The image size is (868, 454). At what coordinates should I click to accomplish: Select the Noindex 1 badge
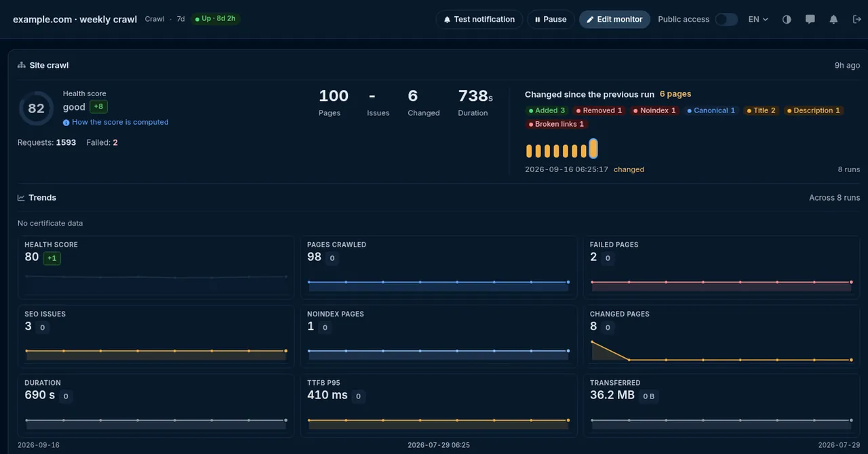[x=654, y=110]
